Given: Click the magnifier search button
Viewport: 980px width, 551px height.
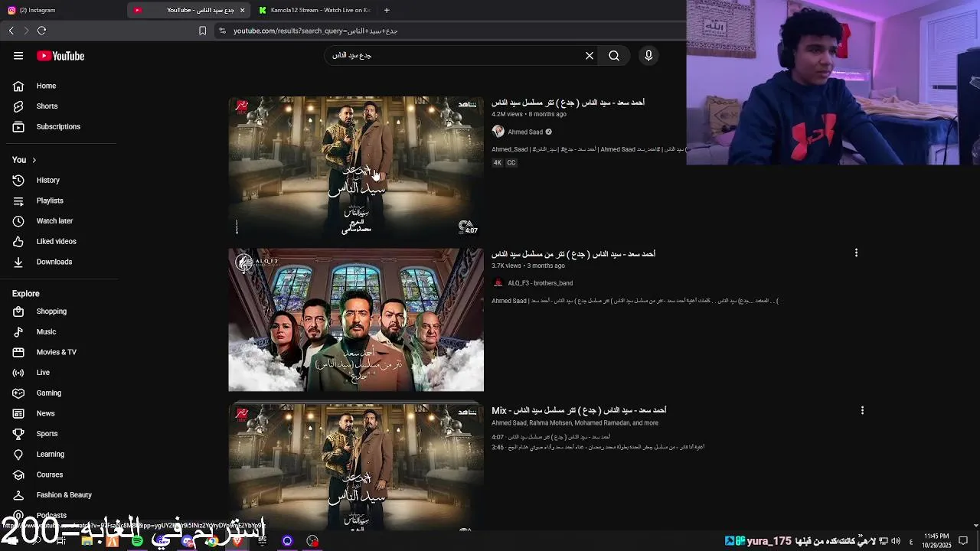Looking at the screenshot, I should (614, 56).
